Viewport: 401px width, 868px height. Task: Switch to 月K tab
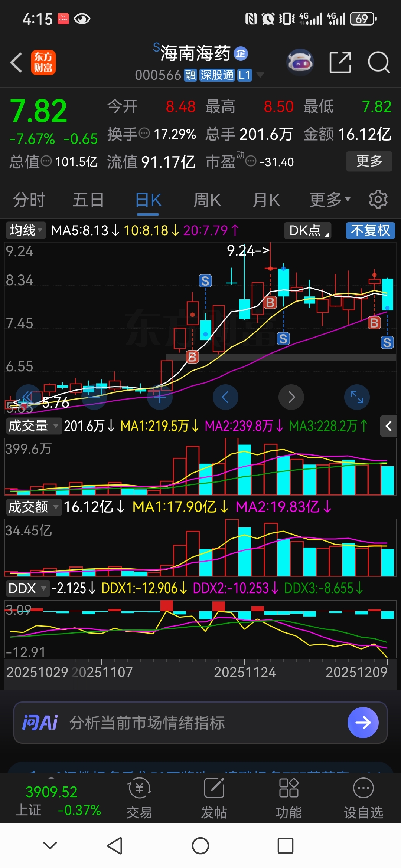(266, 200)
